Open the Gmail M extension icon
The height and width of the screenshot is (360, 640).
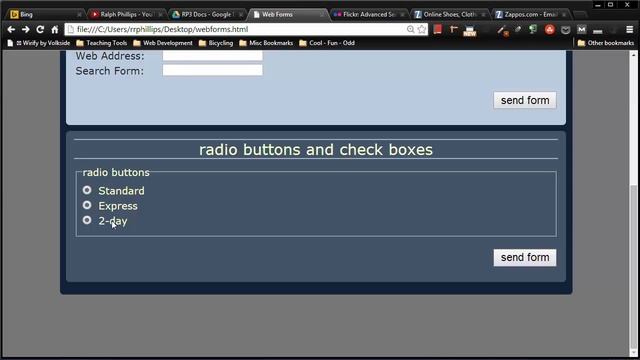pos(581,29)
